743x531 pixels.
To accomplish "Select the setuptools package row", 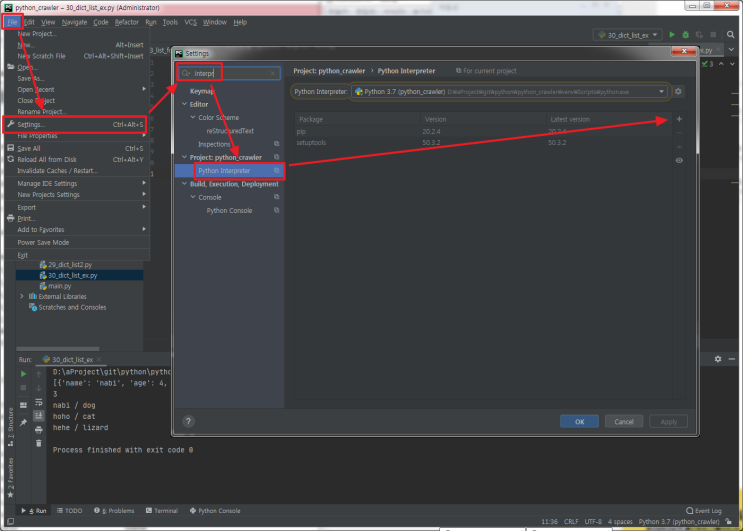I will 482,143.
